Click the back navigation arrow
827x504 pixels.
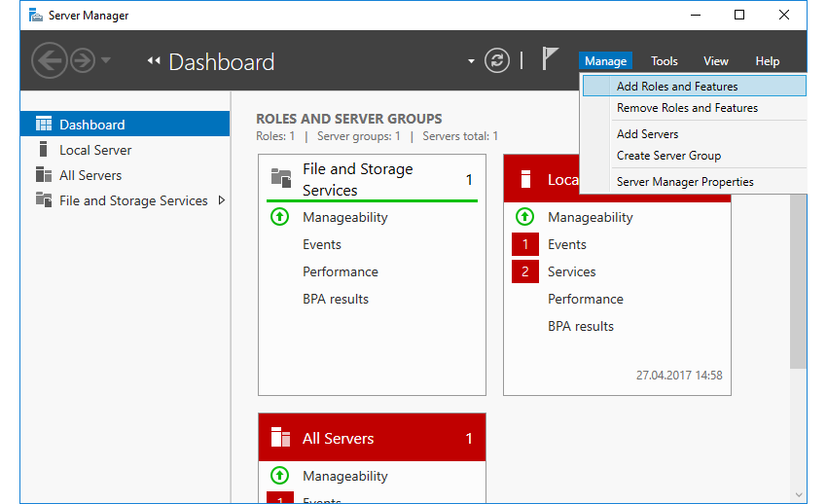(x=50, y=60)
